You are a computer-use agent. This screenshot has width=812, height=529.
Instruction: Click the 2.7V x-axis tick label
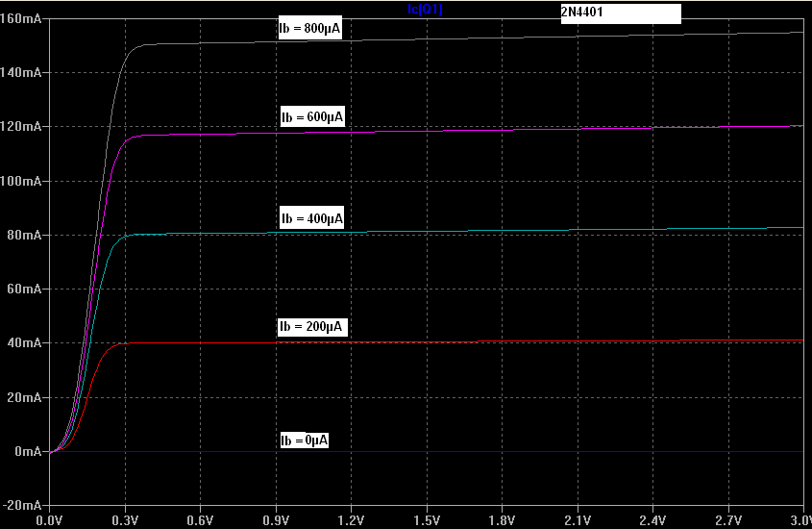click(x=728, y=520)
